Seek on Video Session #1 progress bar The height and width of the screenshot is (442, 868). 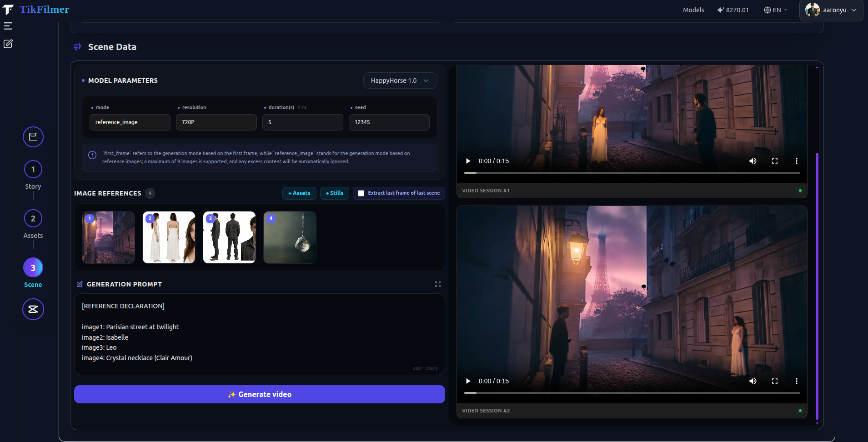coord(632,173)
